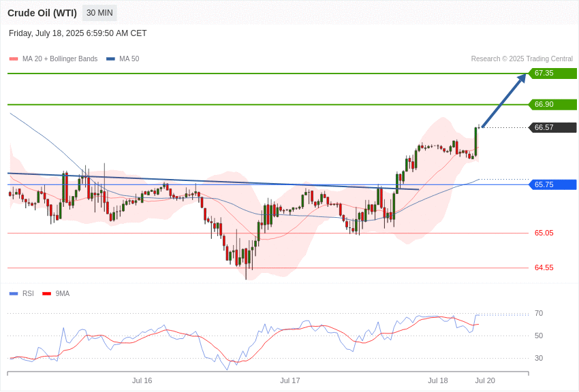Click the Crude Oil (WTI) title
Image resolution: width=579 pixels, height=392 pixels.
click(x=42, y=13)
